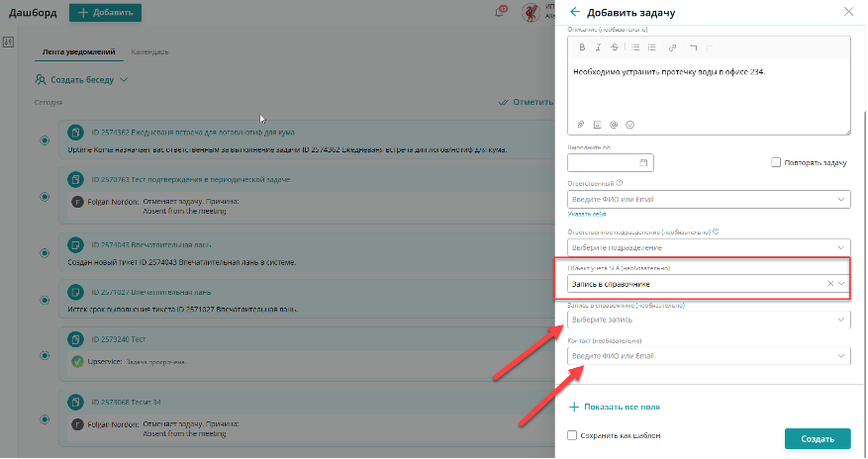This screenshot has height=459, width=868.
Task: Click the Выполнить до date field
Action: tap(611, 162)
